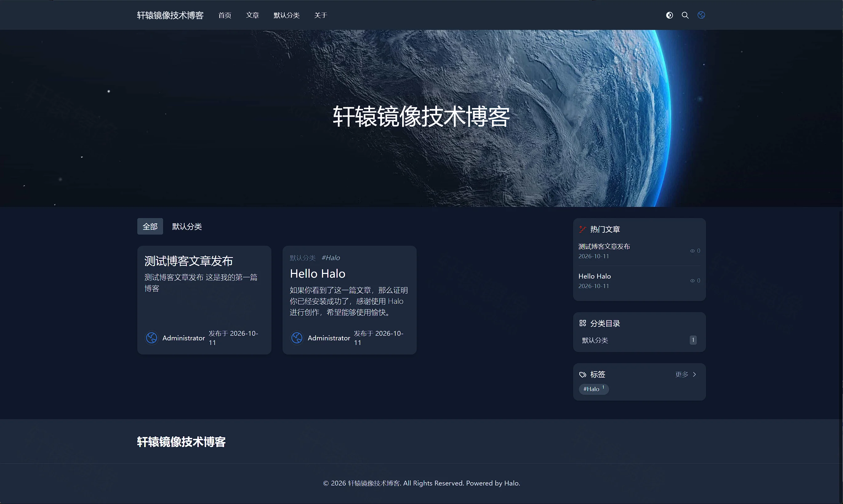Toggle the dark/light theme icon
This screenshot has height=504, width=843.
pyautogui.click(x=669, y=15)
